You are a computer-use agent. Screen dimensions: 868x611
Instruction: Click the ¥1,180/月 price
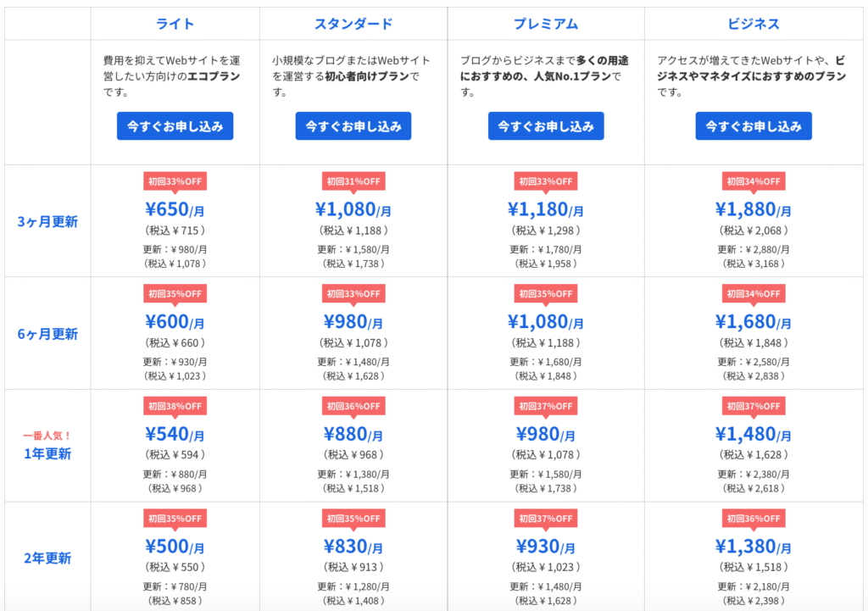click(546, 210)
